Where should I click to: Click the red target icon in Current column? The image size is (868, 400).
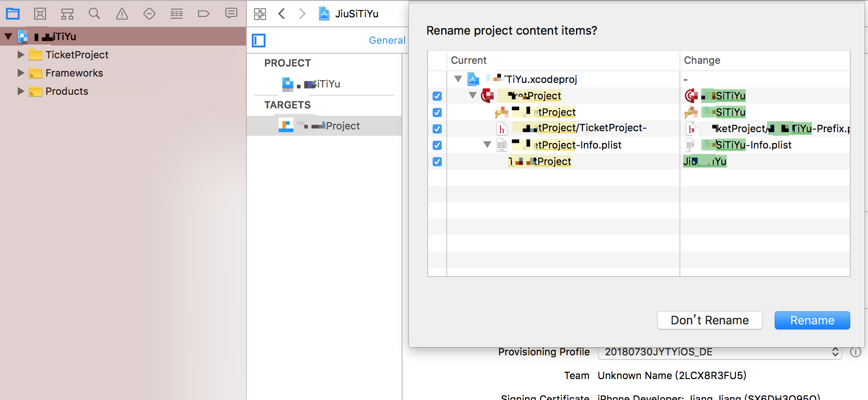(488, 96)
